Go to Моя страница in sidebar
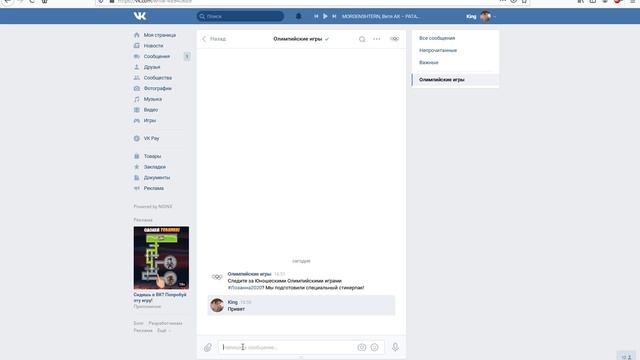640x360 pixels. point(159,35)
